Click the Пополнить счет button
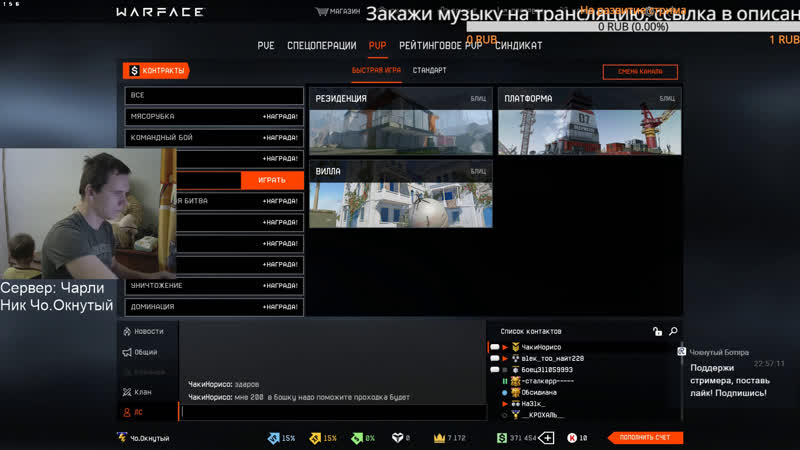The image size is (800, 450). pyautogui.click(x=645, y=437)
